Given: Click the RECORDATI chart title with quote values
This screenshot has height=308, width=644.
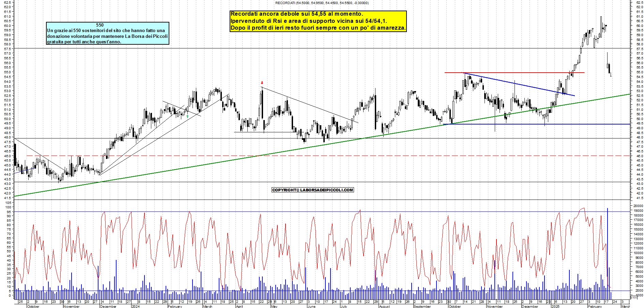Looking at the screenshot, I should (x=322, y=3).
